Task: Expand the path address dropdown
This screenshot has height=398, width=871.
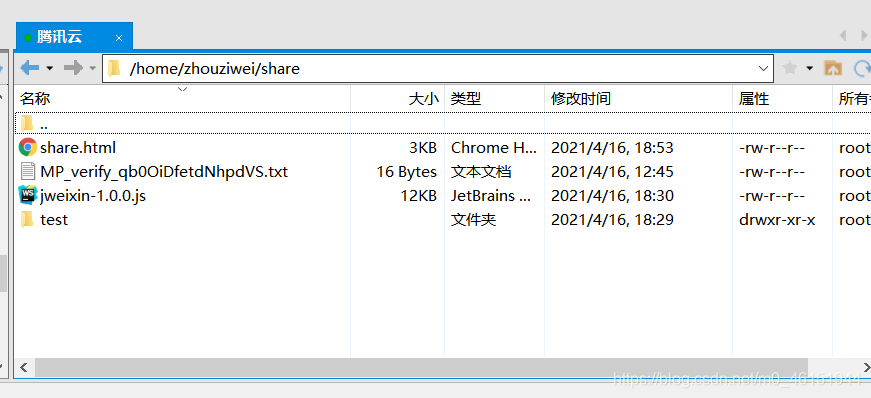Action: tap(763, 68)
